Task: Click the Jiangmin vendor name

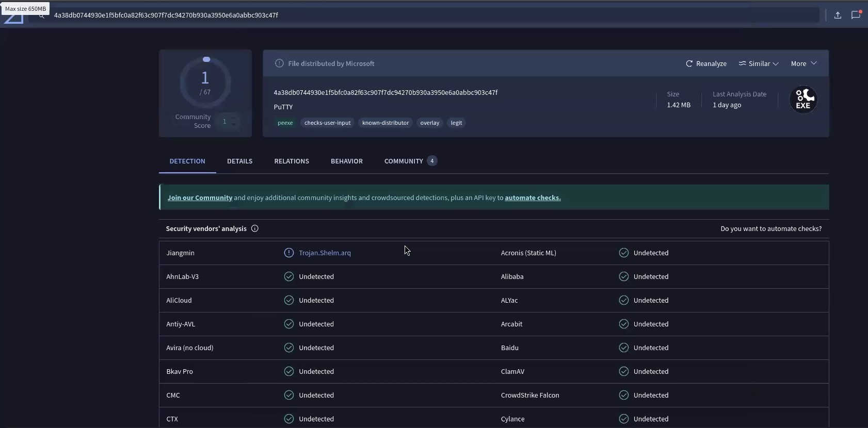Action: [x=181, y=253]
